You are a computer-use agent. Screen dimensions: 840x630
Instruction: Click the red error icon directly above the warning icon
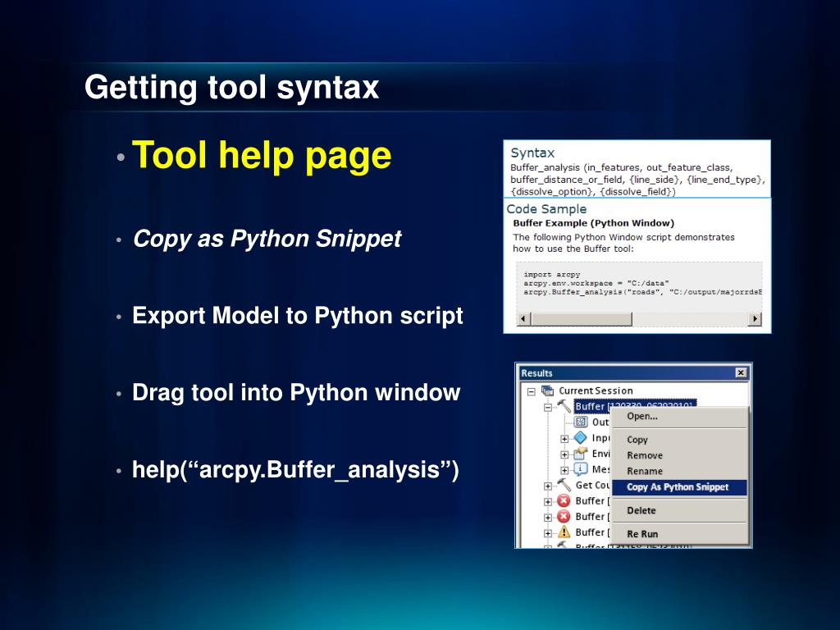coord(564,517)
